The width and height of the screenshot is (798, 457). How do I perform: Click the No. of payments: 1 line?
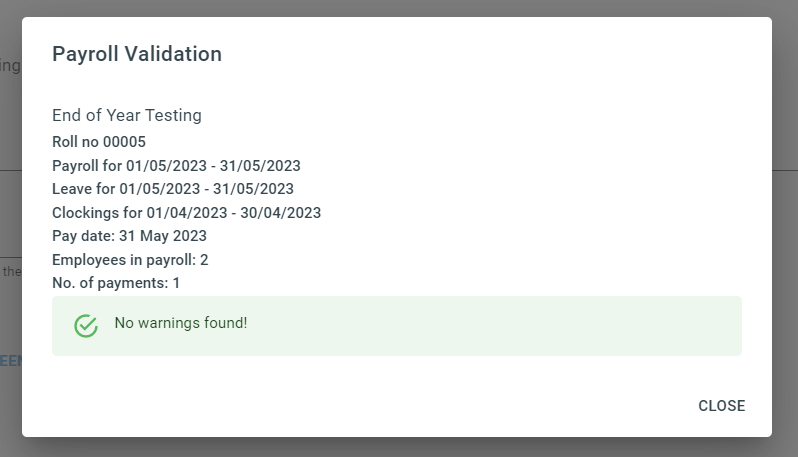click(116, 282)
